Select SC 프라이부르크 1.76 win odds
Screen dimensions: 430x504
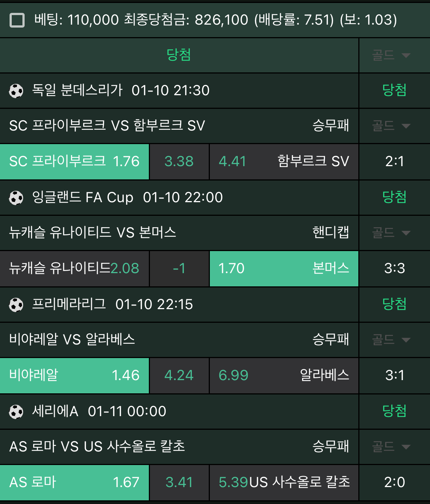point(74,162)
